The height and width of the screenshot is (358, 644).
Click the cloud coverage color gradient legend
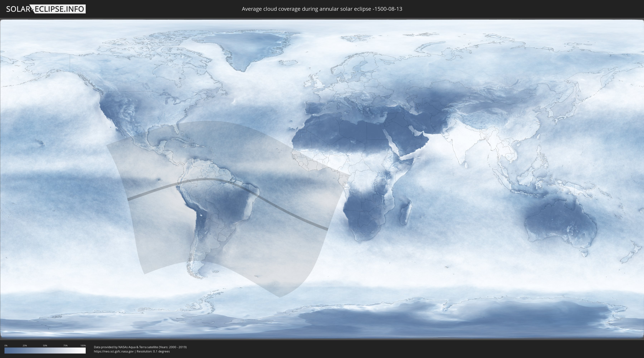(x=45, y=350)
